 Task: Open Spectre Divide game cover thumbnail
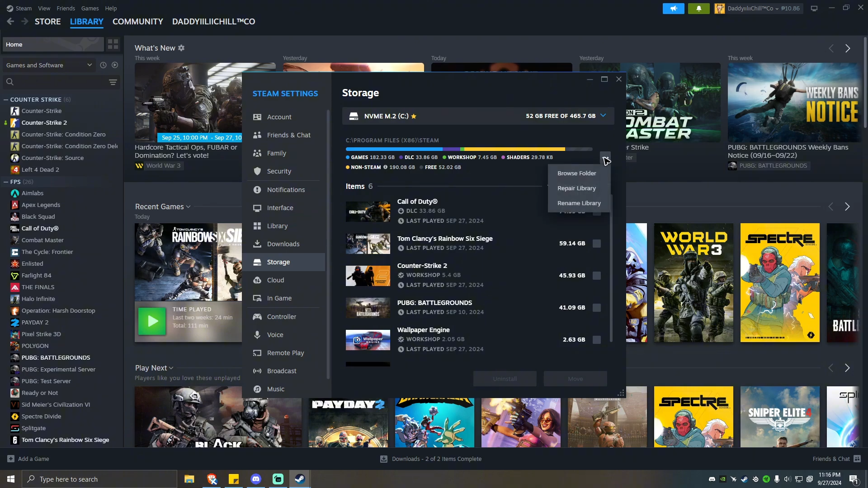[x=780, y=282]
